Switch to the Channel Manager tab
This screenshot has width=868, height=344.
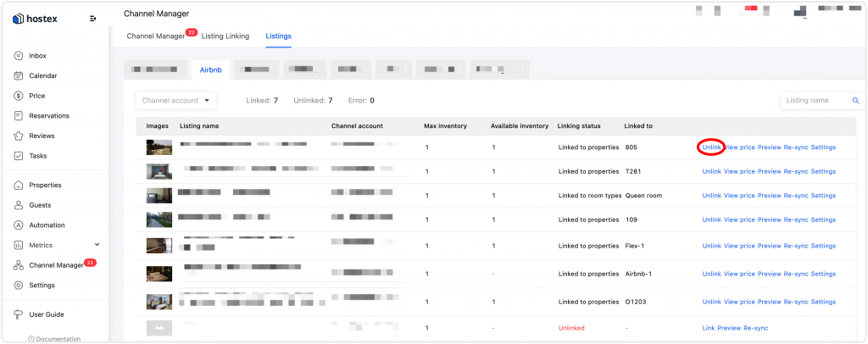(156, 36)
